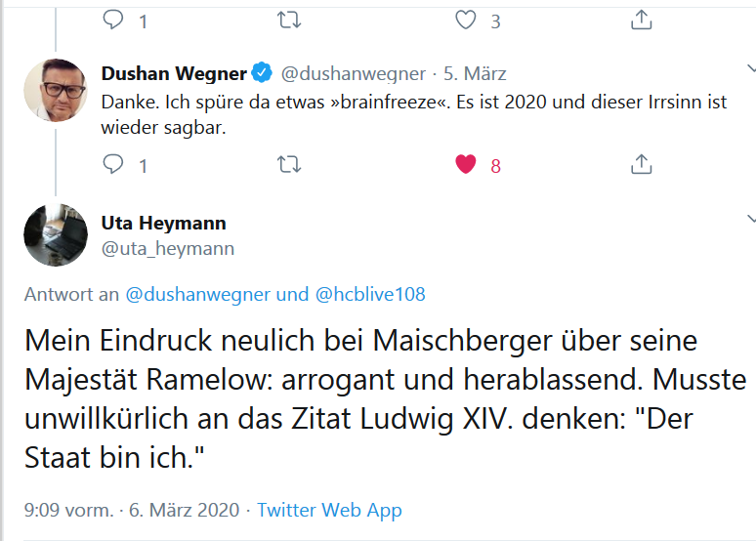Open the Twitter Web App source link
Image resolution: width=756 pixels, height=541 pixels.
(329, 510)
